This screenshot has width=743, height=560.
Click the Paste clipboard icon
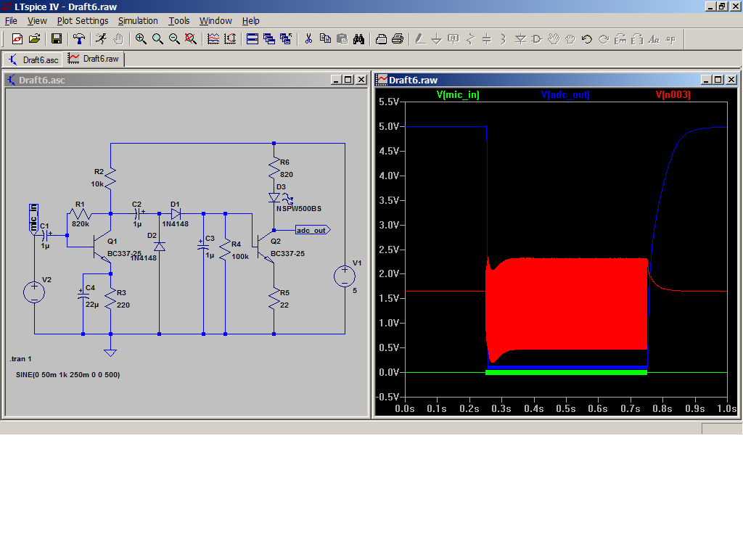pos(342,39)
